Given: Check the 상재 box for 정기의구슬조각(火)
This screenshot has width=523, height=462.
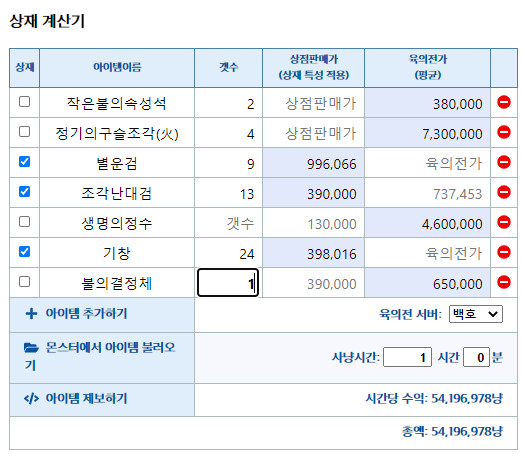Looking at the screenshot, I should (24, 131).
